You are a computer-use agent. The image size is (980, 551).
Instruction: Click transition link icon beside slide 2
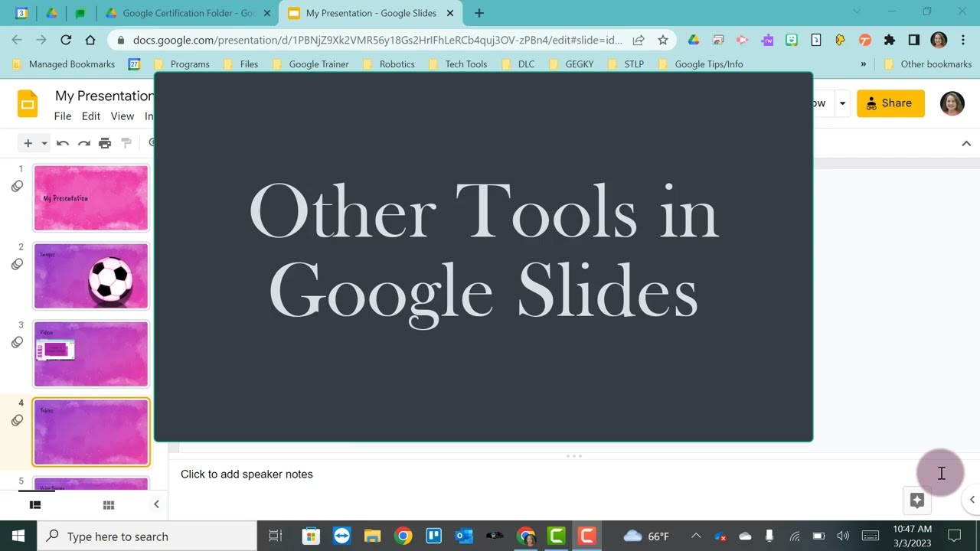pyautogui.click(x=17, y=264)
